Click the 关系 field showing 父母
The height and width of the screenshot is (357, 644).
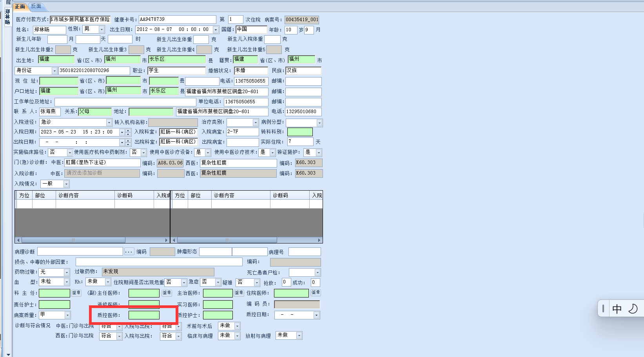(94, 112)
